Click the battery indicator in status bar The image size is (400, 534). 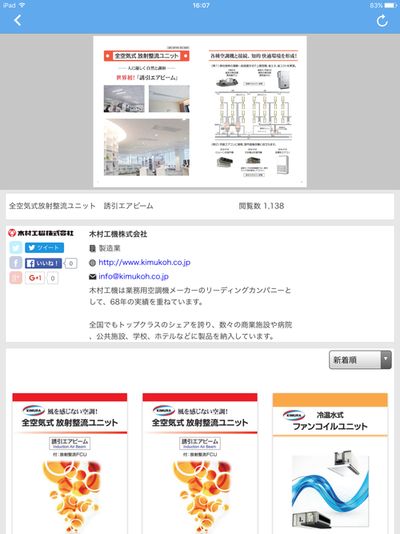pyautogui.click(x=390, y=5)
